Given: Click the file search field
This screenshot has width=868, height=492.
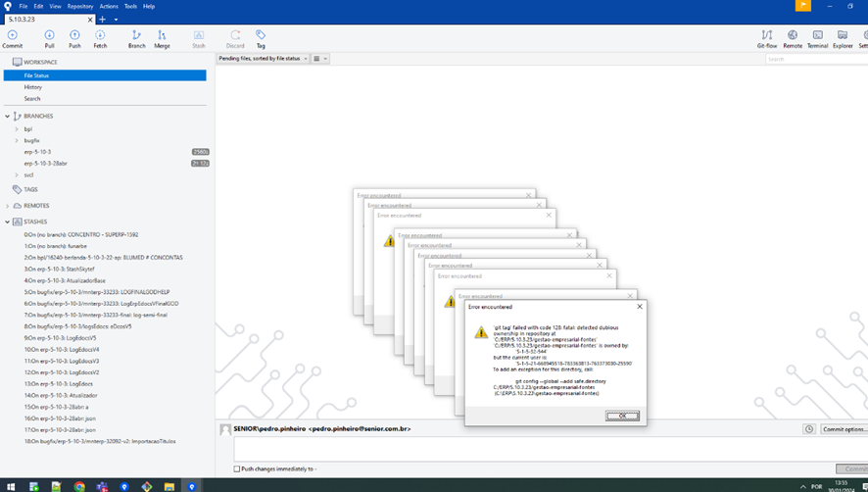Looking at the screenshot, I should pyautogui.click(x=816, y=59).
